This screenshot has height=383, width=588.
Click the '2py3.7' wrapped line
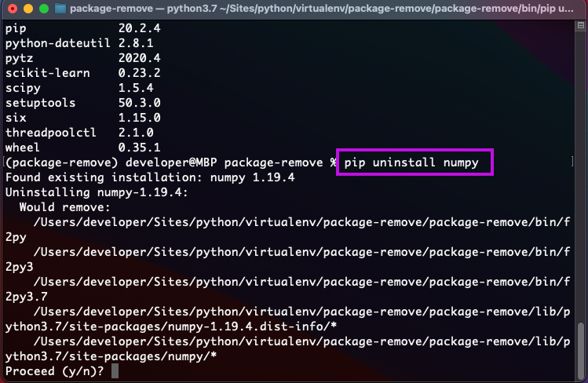click(26, 297)
